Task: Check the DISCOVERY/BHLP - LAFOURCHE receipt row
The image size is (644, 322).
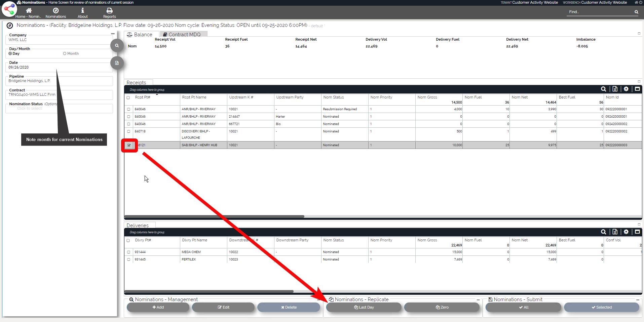Action: point(128,131)
